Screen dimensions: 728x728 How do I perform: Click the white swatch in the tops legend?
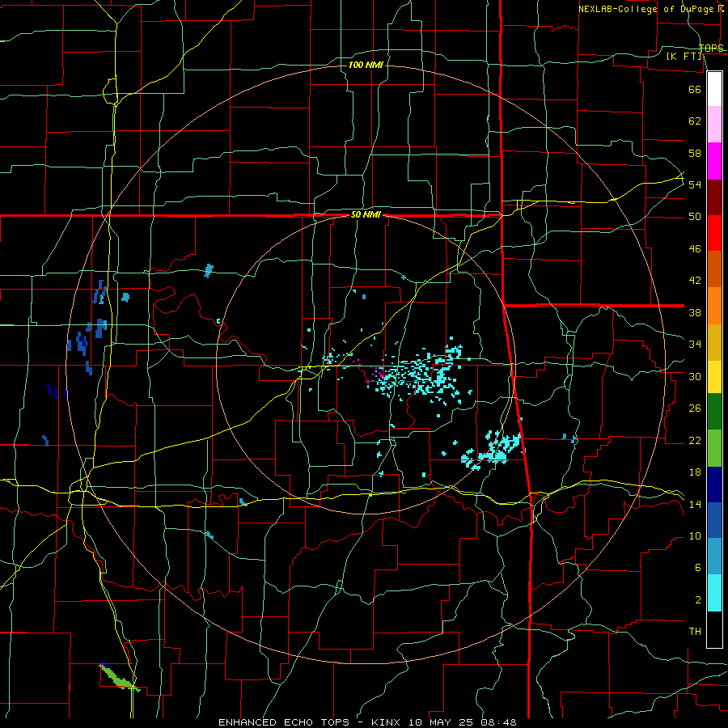tap(714, 89)
